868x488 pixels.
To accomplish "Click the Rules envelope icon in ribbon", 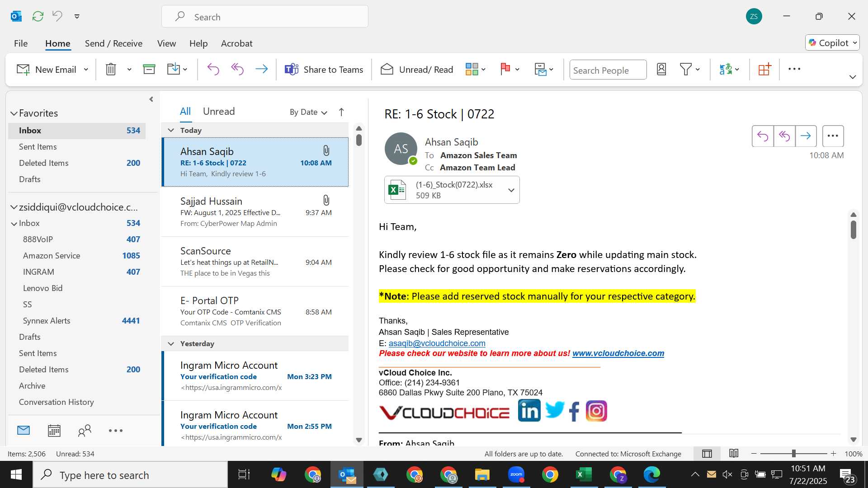I will tap(540, 69).
